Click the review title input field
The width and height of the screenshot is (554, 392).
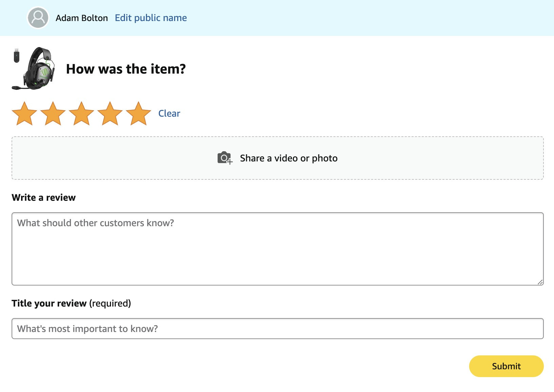(x=278, y=329)
